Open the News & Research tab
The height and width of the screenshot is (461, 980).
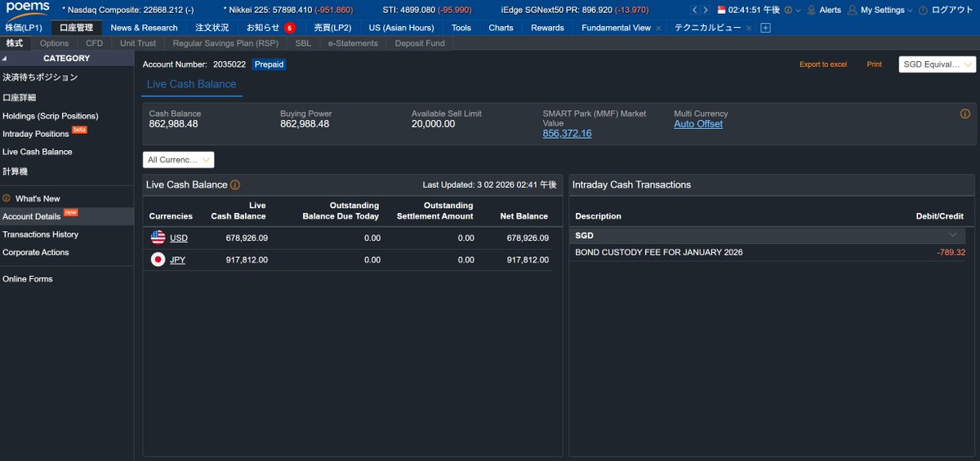145,28
